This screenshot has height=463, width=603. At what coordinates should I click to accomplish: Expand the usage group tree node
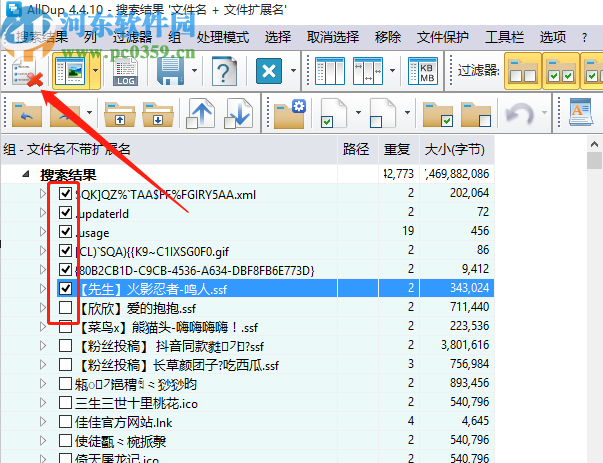[x=43, y=232]
